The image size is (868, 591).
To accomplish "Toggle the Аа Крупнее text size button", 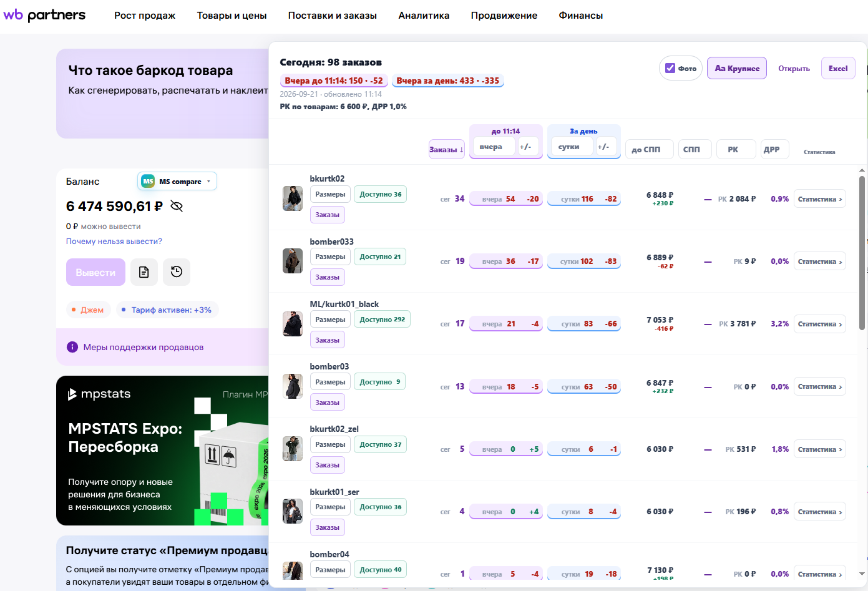I will (x=737, y=68).
